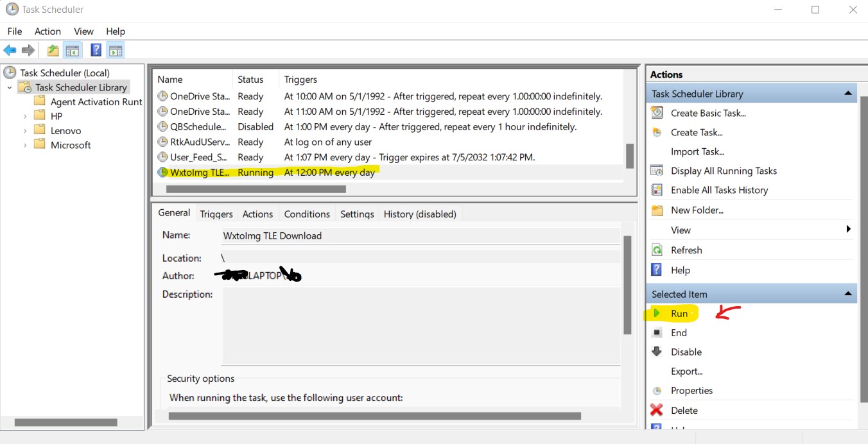Click the Disable down-arrow icon
The image size is (868, 444).
[x=656, y=352]
